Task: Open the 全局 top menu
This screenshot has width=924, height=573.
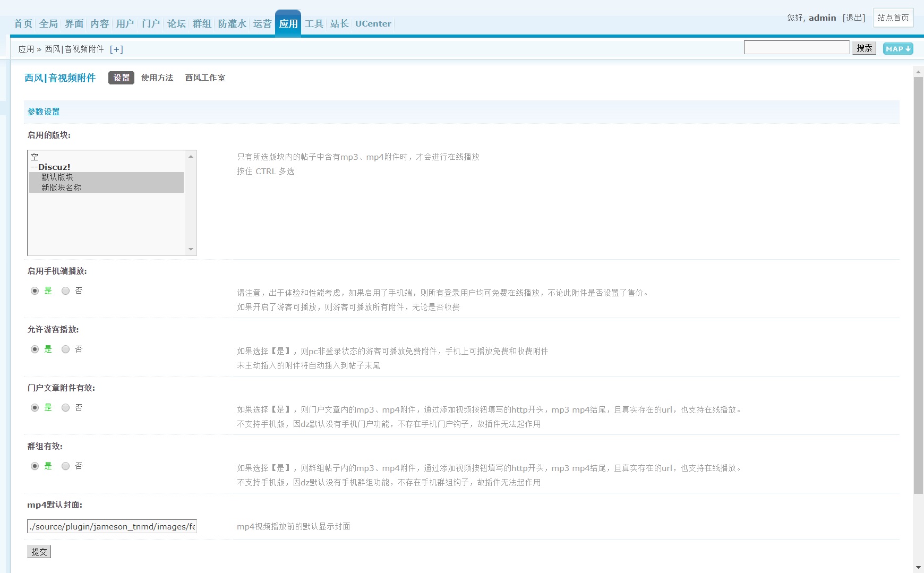Action: point(48,24)
